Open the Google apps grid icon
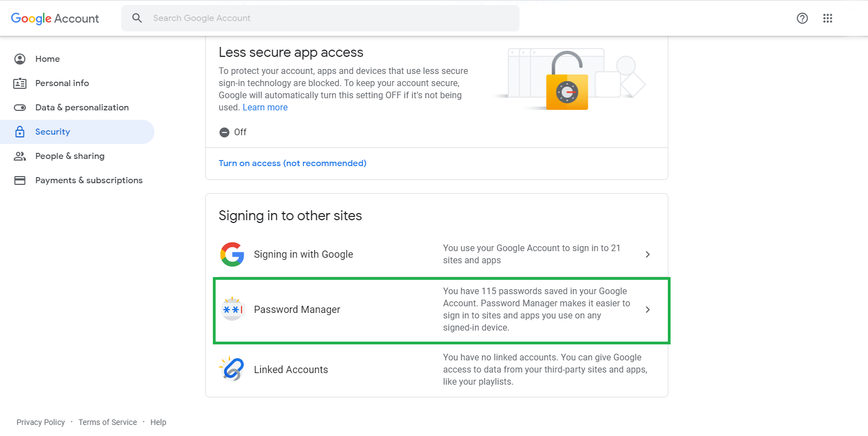This screenshot has width=868, height=436. [x=828, y=18]
